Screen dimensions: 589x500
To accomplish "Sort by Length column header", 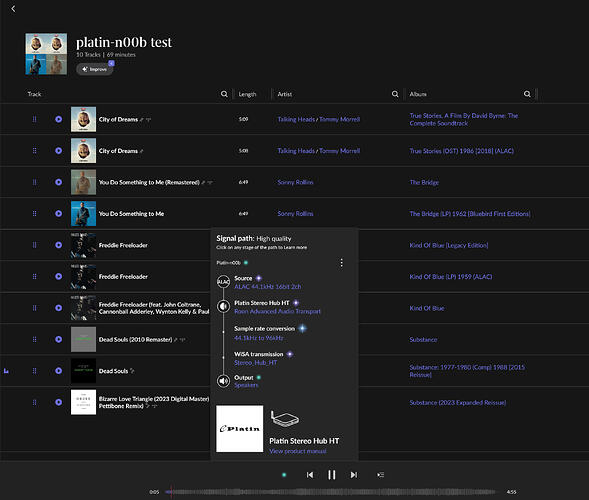I will tap(247, 94).
